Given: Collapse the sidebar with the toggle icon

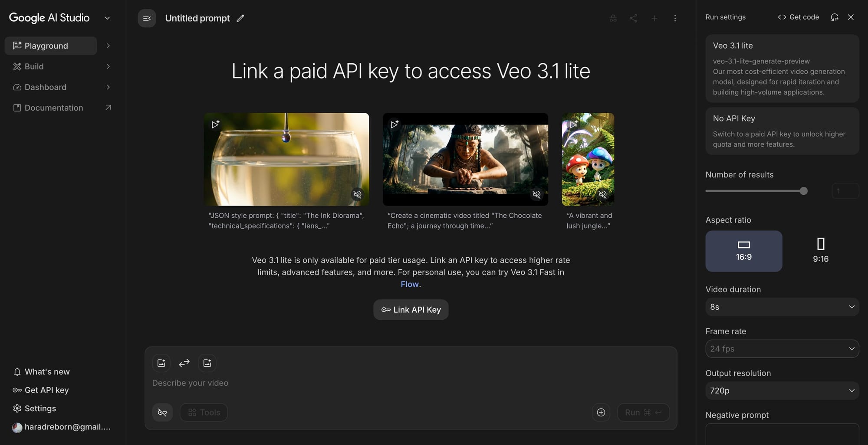Looking at the screenshot, I should [147, 18].
